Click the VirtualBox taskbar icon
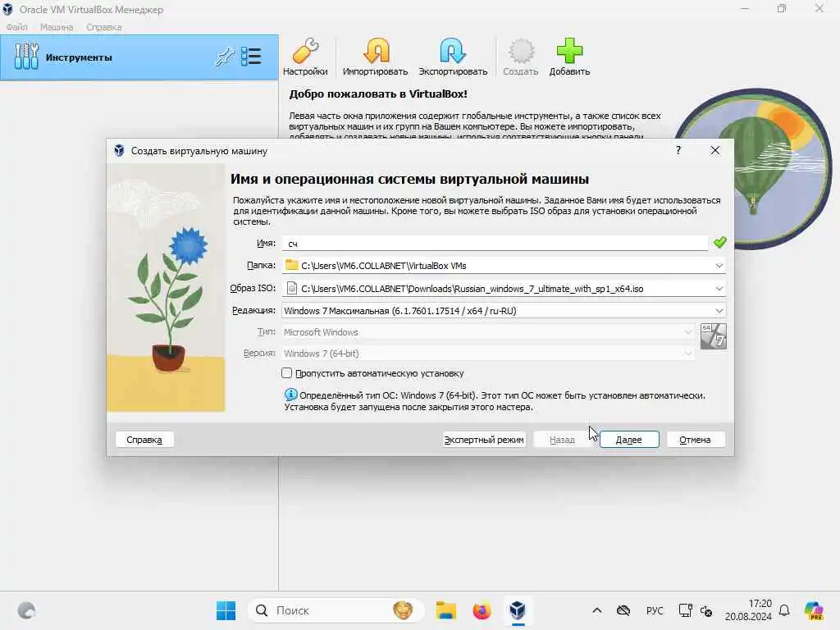 click(x=518, y=610)
